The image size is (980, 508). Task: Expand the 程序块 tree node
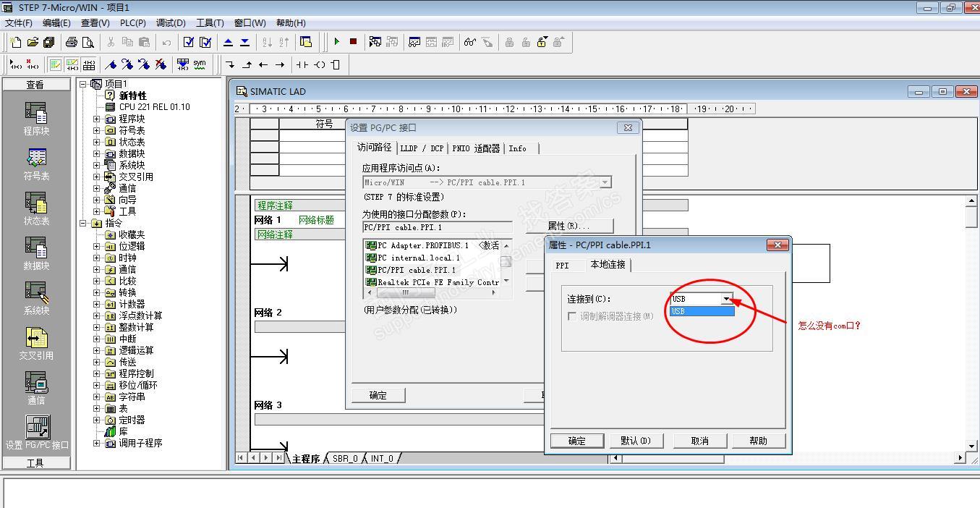tap(97, 119)
